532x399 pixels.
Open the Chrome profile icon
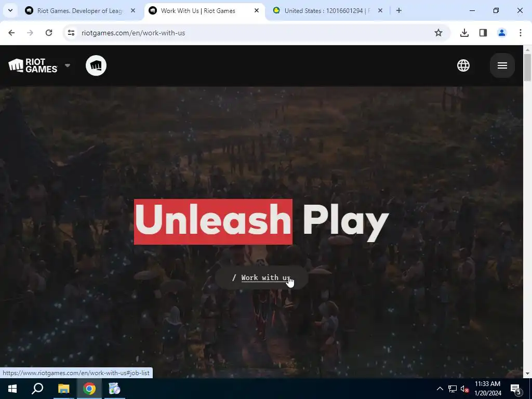coord(501,33)
